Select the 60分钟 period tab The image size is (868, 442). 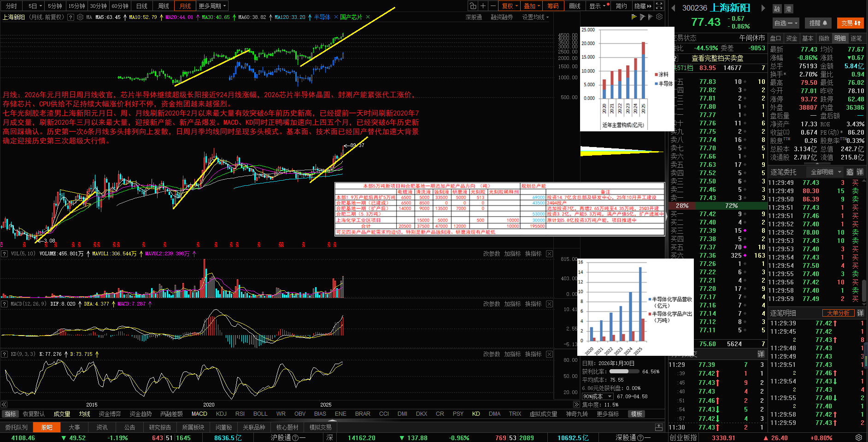(120, 6)
